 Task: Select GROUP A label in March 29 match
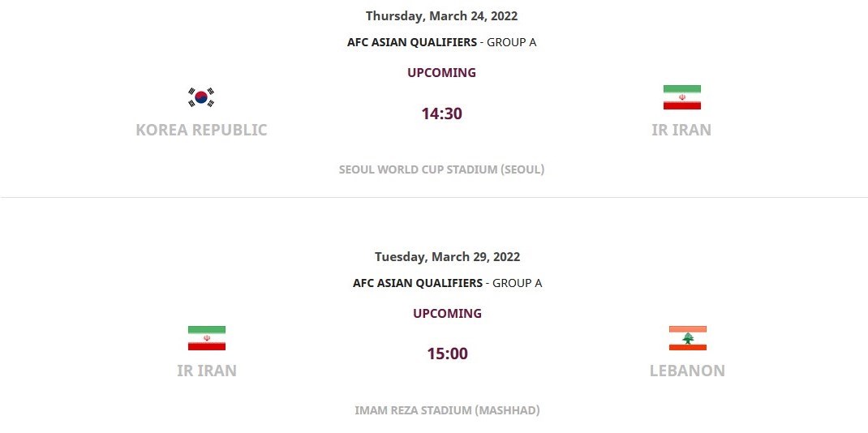coord(517,284)
